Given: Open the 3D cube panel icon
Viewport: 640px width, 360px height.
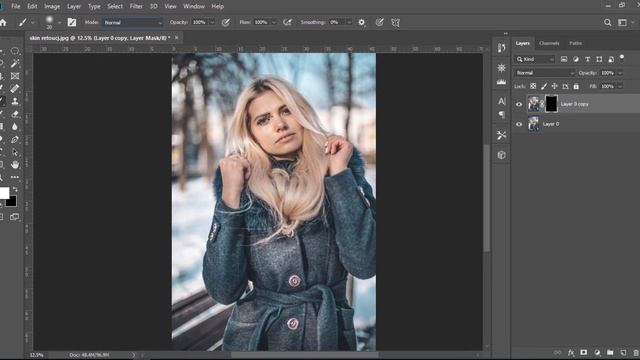Looking at the screenshot, I should coord(502,155).
